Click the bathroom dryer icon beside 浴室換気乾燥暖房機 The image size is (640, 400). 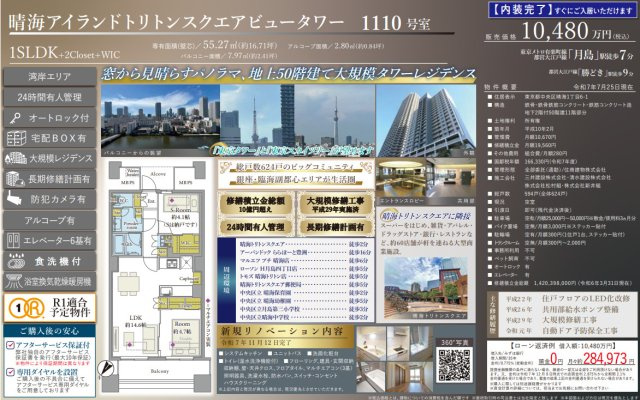point(13,282)
